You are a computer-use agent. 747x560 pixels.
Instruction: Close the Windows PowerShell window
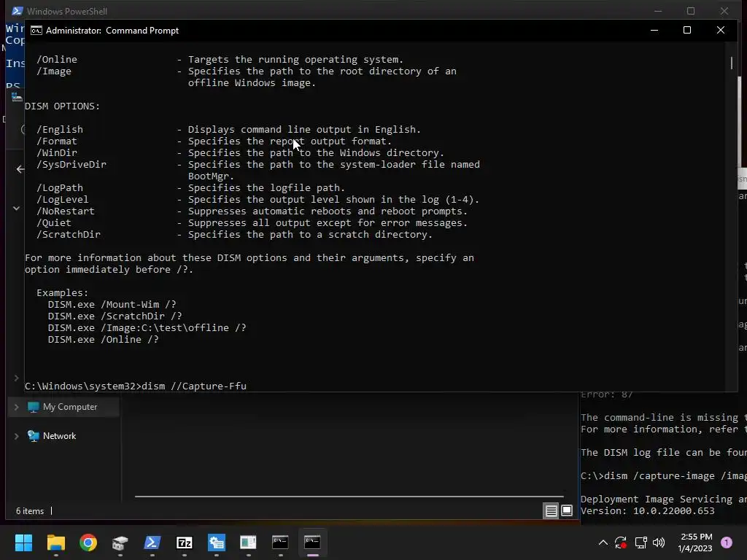(724, 11)
